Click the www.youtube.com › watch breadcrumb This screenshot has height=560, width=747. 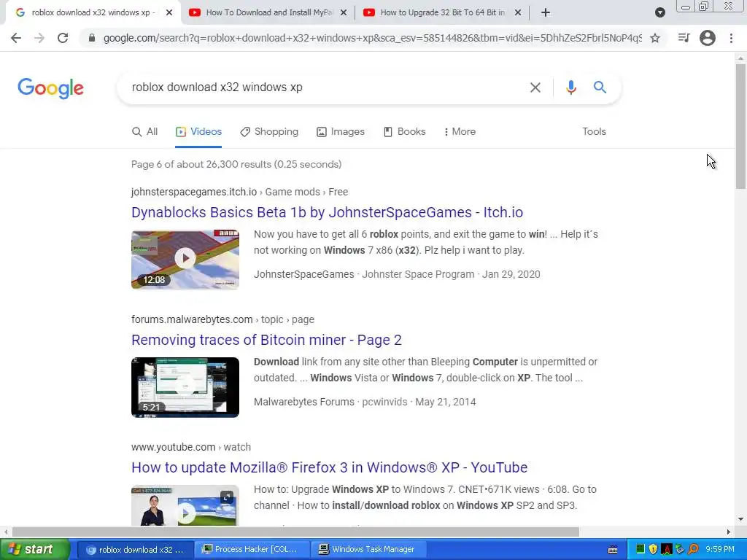(x=191, y=447)
